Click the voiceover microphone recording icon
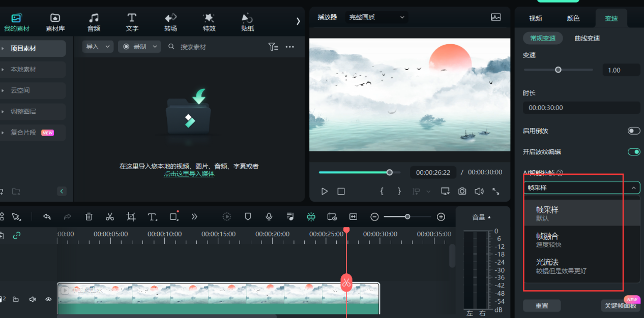This screenshot has width=644, height=318. pyautogui.click(x=269, y=216)
